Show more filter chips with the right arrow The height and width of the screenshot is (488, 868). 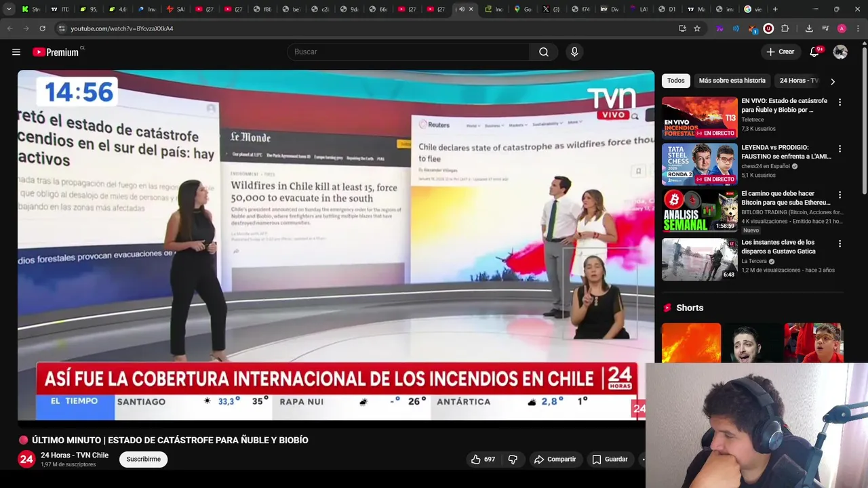pyautogui.click(x=833, y=81)
